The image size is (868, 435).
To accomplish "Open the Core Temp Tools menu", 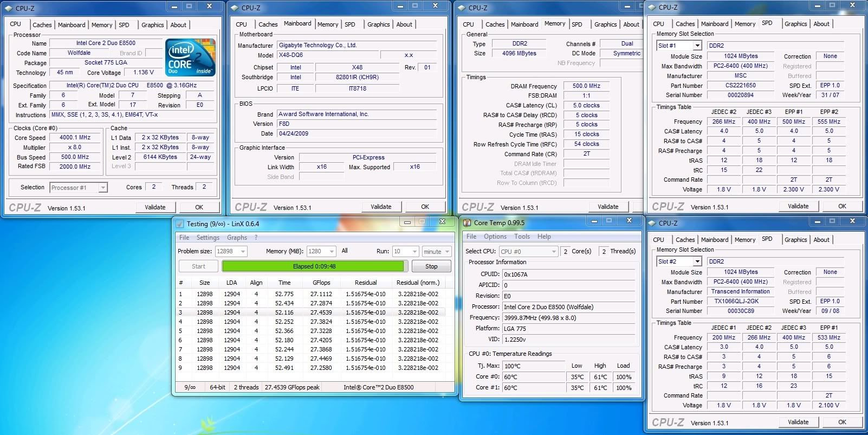I will pyautogui.click(x=522, y=236).
